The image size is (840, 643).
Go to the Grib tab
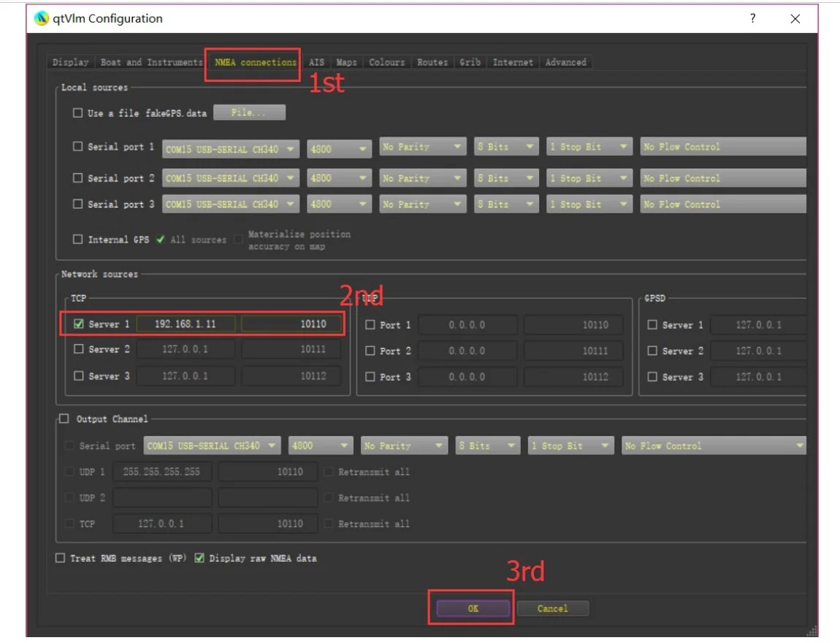coord(470,62)
